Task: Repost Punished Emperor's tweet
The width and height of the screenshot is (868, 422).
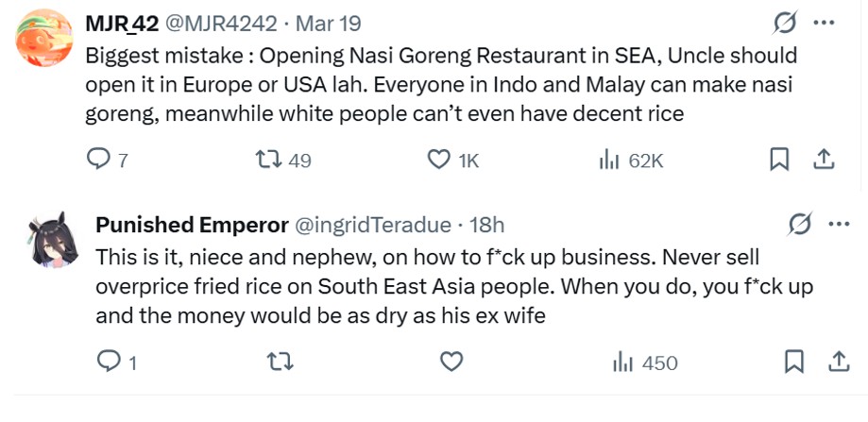Action: (281, 362)
